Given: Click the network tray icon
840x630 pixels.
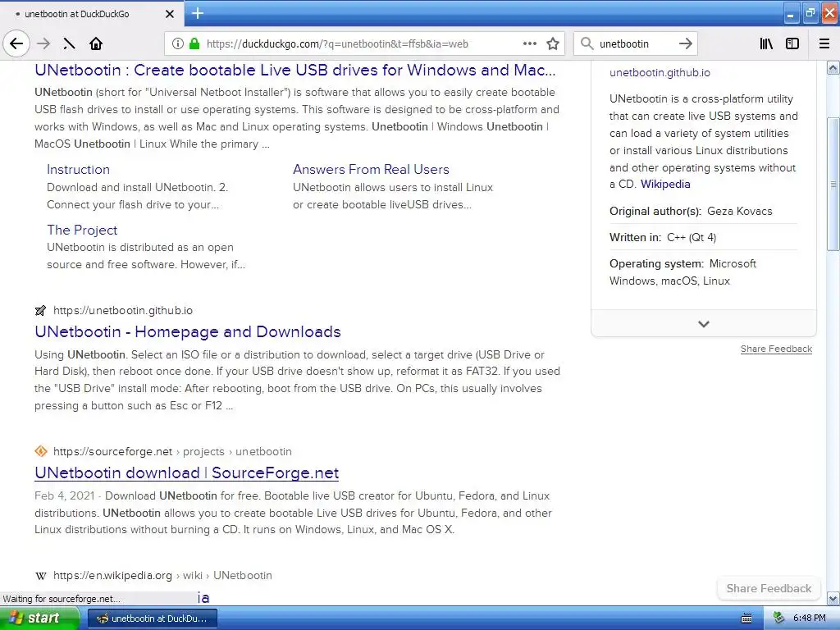Looking at the screenshot, I should pos(779,619).
